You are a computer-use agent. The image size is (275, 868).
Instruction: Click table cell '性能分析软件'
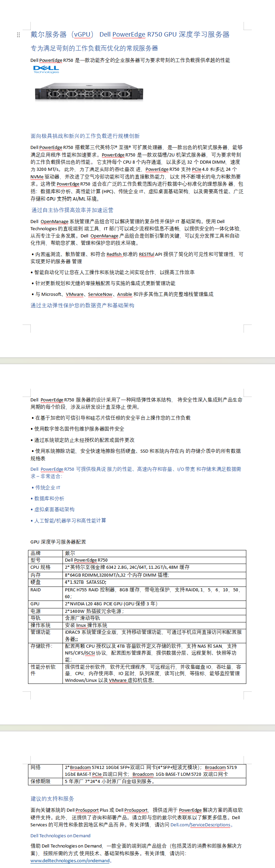[x=45, y=674]
